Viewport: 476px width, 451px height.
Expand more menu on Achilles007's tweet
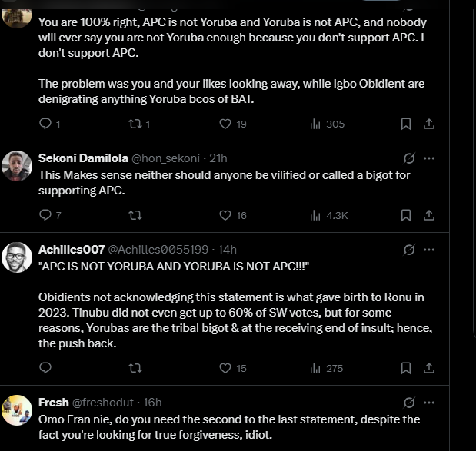click(x=428, y=250)
